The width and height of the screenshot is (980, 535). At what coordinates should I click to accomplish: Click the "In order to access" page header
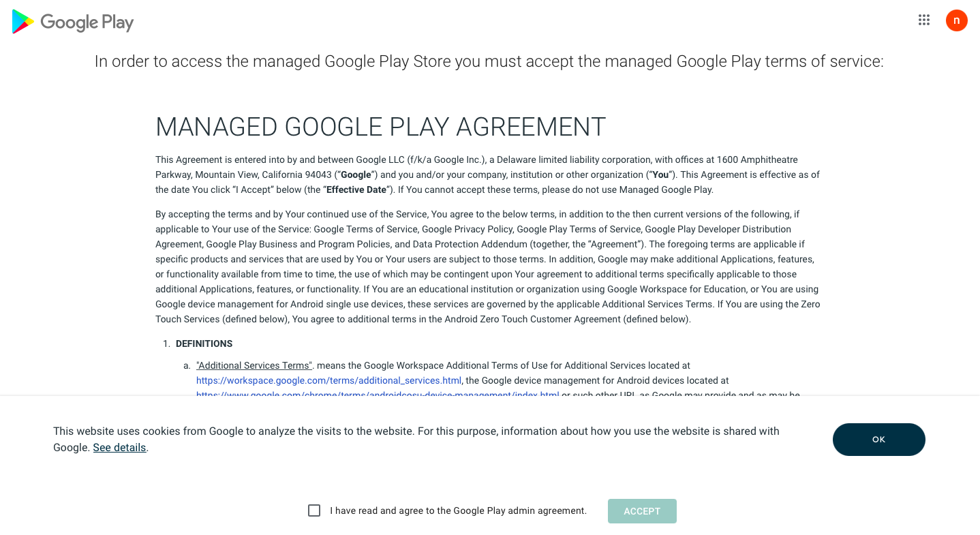489,61
